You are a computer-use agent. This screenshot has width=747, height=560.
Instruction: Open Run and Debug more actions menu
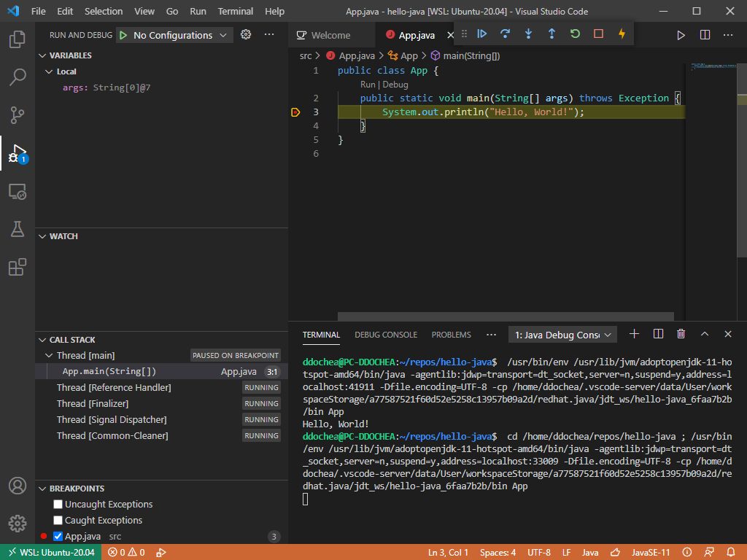pos(269,34)
